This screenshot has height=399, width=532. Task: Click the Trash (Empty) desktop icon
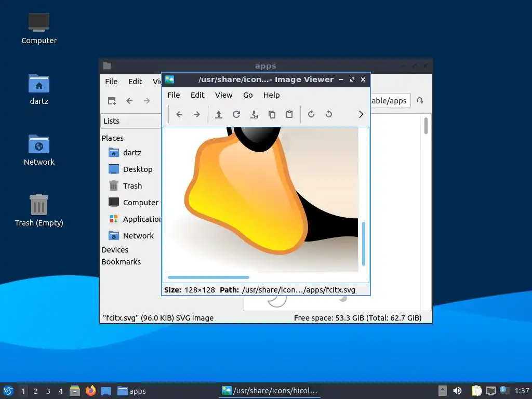pyautogui.click(x=39, y=211)
